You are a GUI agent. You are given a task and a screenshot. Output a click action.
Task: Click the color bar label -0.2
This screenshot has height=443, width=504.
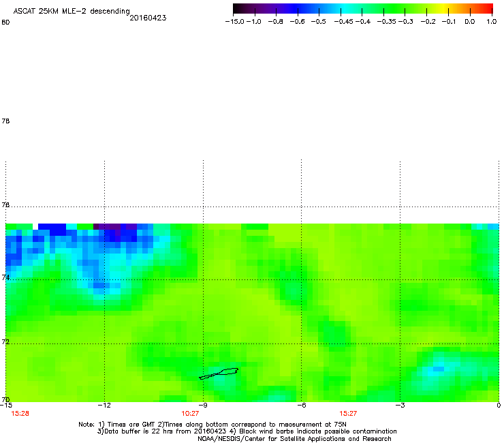click(428, 22)
